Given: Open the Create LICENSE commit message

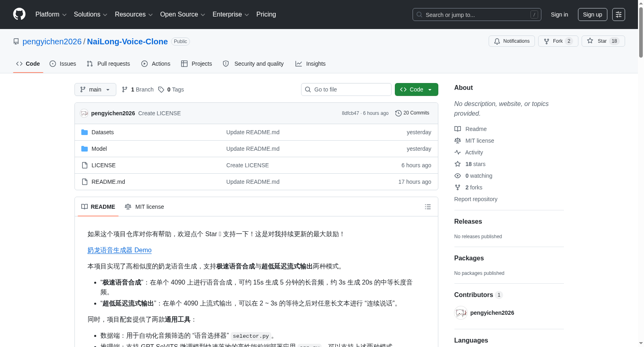Looking at the screenshot, I should pos(159,113).
